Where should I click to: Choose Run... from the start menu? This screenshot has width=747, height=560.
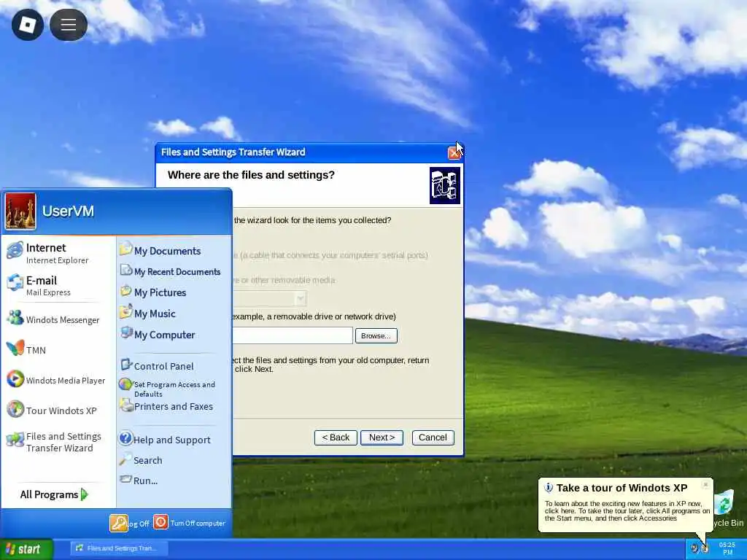coord(145,481)
